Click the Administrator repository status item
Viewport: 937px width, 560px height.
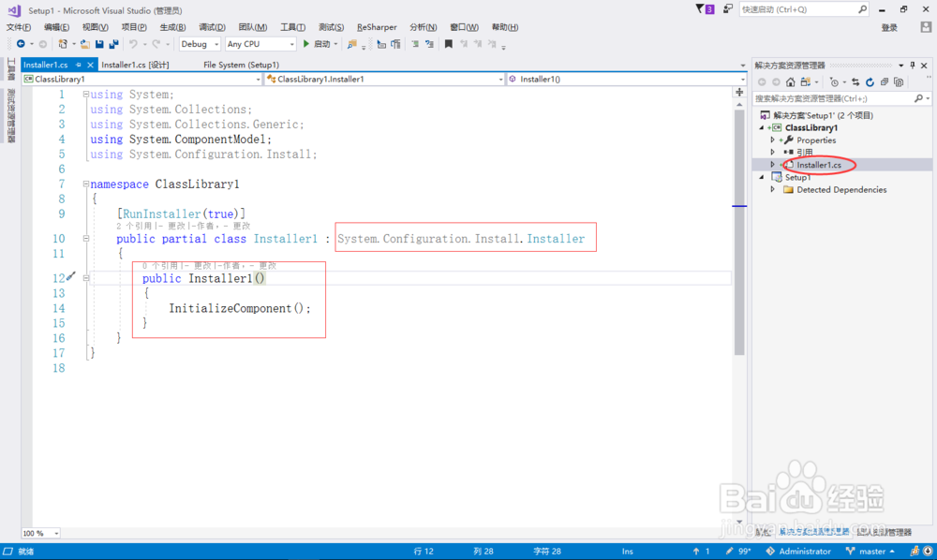point(798,551)
